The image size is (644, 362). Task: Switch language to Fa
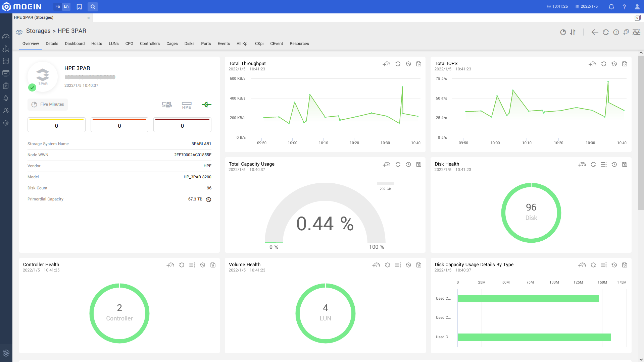(58, 6)
